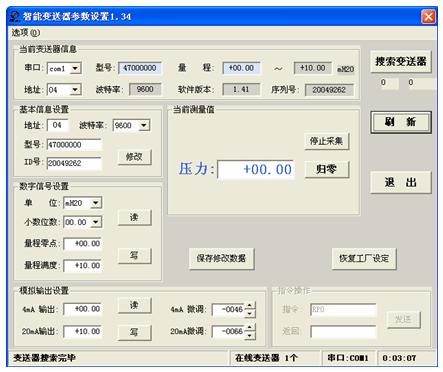This screenshot has width=443, height=372.
Task: Decrease the 20mA微调 value with down arrow
Action: [250, 335]
